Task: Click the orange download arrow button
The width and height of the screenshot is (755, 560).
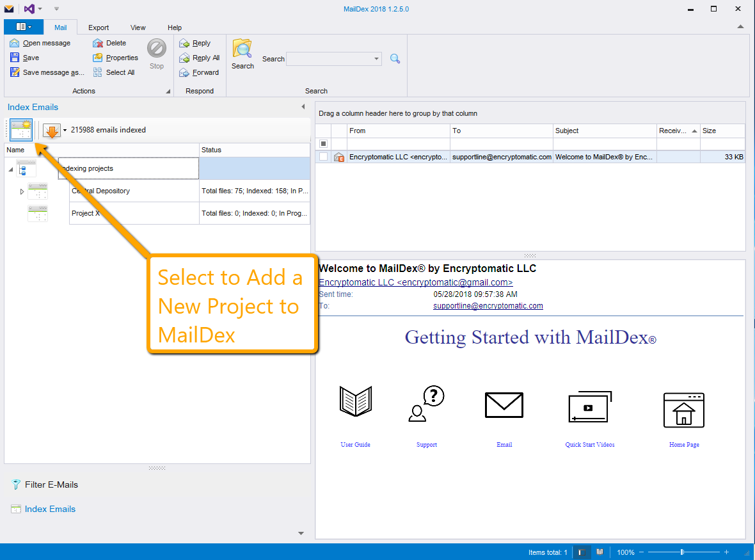Action: 52,131
